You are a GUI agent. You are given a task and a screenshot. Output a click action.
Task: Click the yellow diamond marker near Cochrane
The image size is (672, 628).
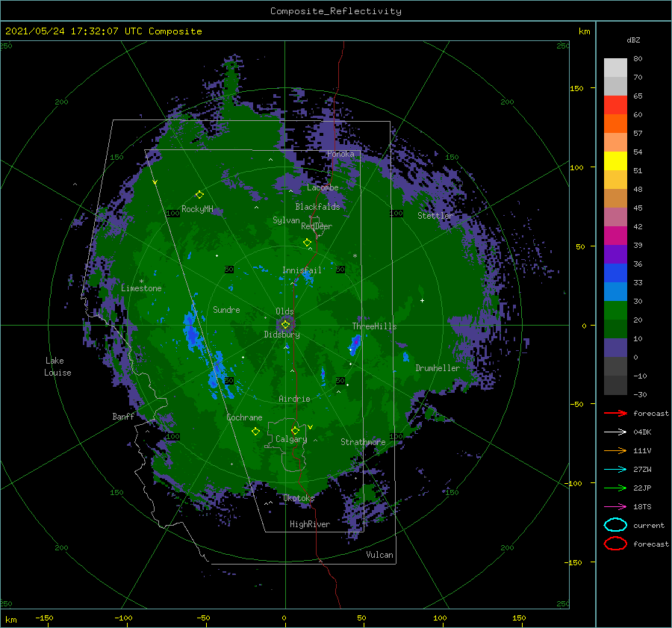tap(255, 432)
